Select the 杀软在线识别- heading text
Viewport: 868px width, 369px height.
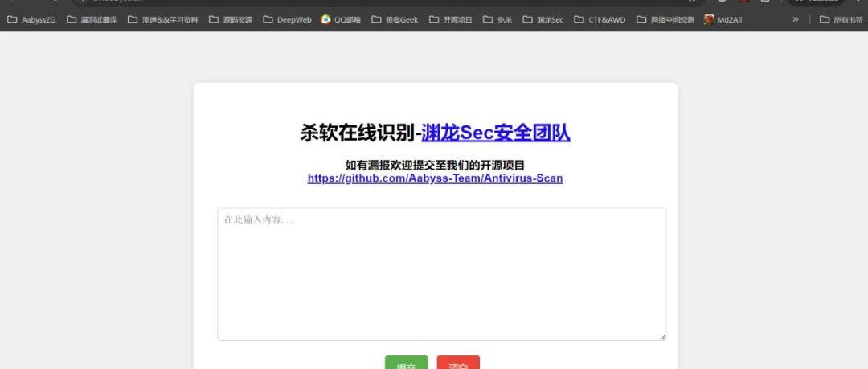tap(360, 133)
